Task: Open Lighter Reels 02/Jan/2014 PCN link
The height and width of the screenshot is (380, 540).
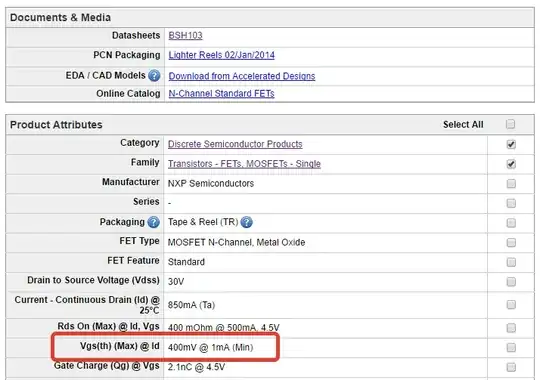Action: tap(221, 55)
